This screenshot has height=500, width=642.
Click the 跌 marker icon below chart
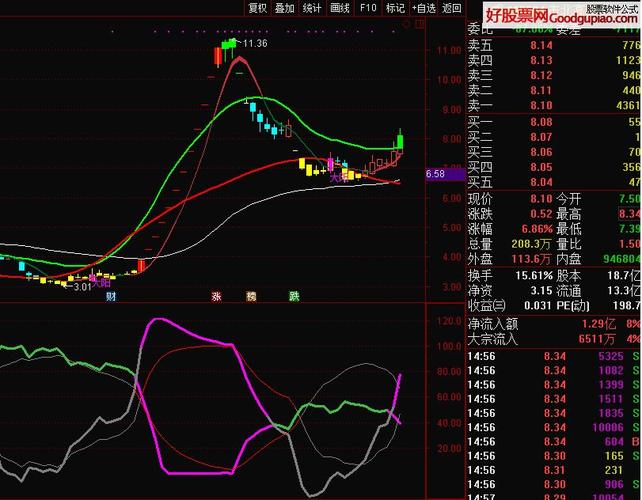tap(293, 296)
